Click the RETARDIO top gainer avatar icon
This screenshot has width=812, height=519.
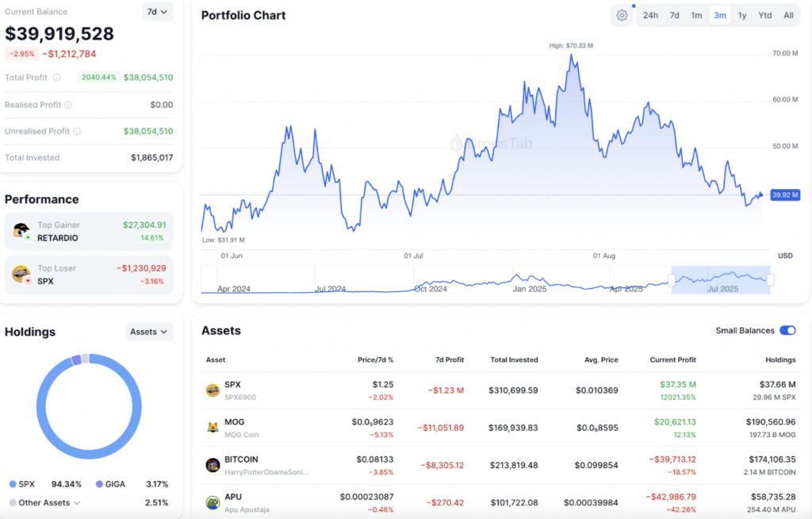coord(21,231)
